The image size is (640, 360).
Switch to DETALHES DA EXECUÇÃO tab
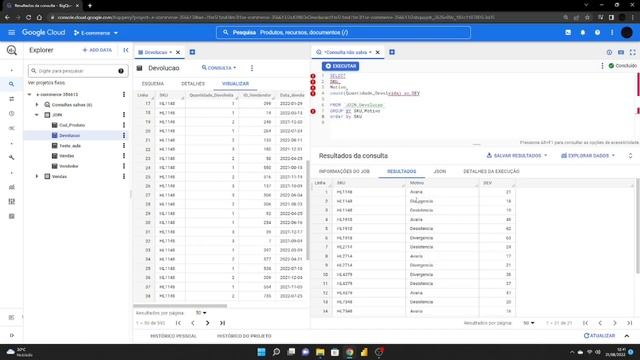491,171
